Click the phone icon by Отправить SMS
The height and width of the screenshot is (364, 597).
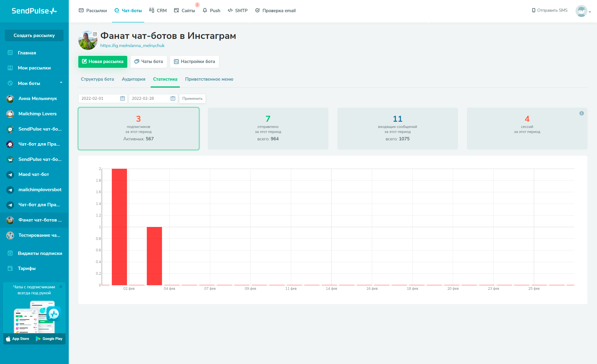coord(533,11)
